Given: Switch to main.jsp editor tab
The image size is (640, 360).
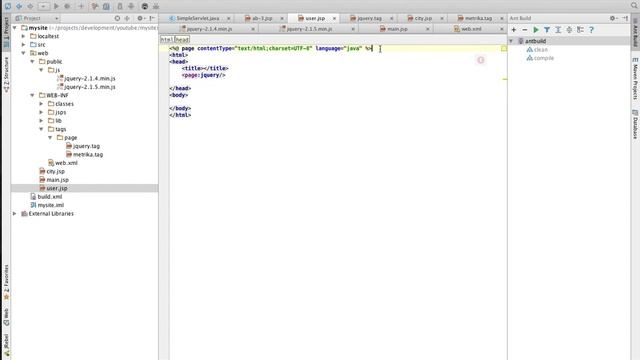Looking at the screenshot, I should pos(397,29).
